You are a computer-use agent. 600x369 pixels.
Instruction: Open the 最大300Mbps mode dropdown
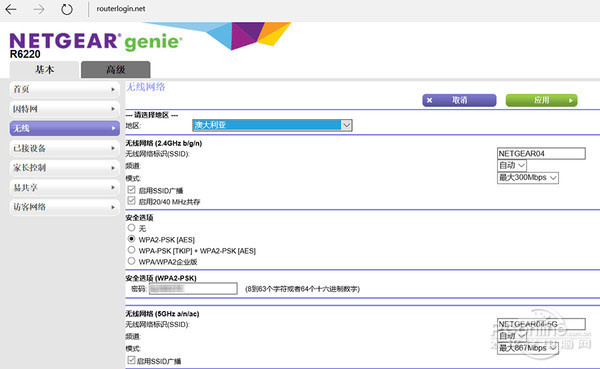[x=528, y=178]
